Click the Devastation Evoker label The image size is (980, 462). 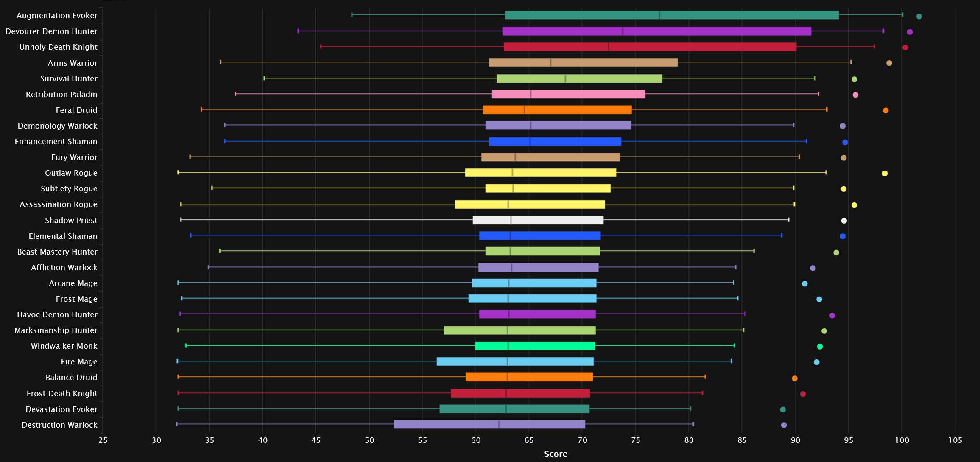point(61,409)
